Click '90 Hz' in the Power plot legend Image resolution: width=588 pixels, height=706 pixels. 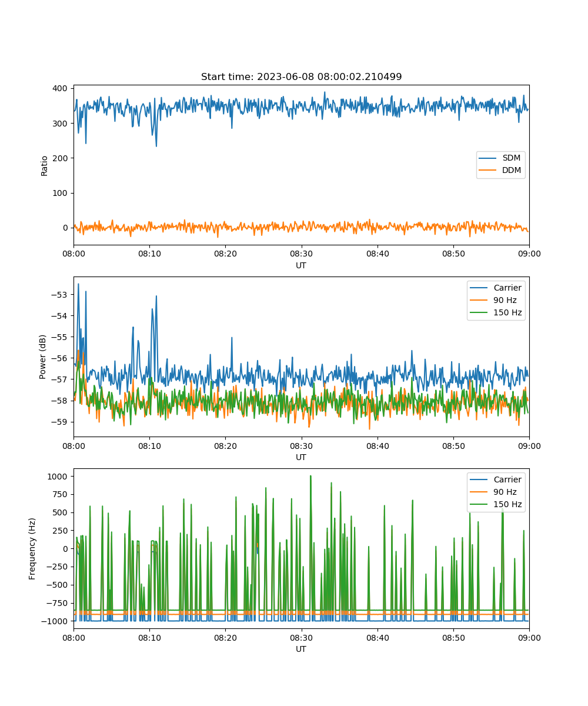pos(505,300)
